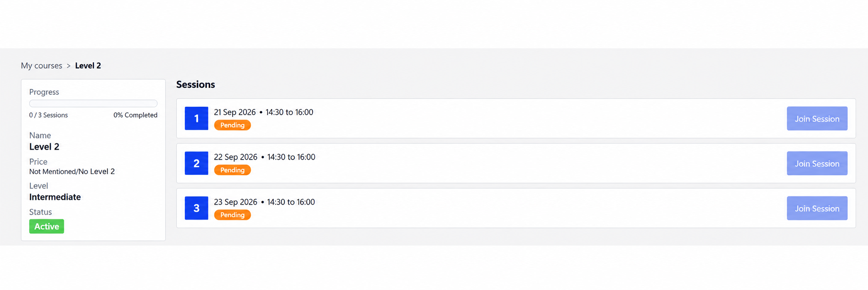Select the 22 Sep 2026 session time text
This screenshot has height=290, width=868.
pos(291,157)
